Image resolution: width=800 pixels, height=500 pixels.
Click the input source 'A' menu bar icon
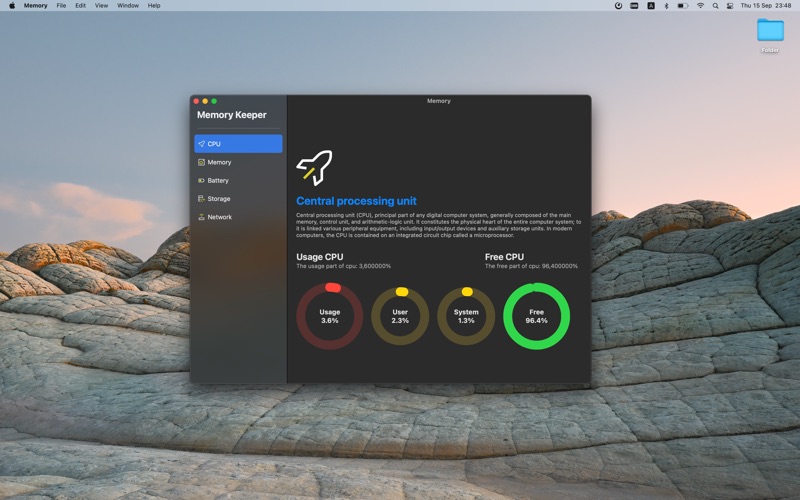(x=651, y=6)
